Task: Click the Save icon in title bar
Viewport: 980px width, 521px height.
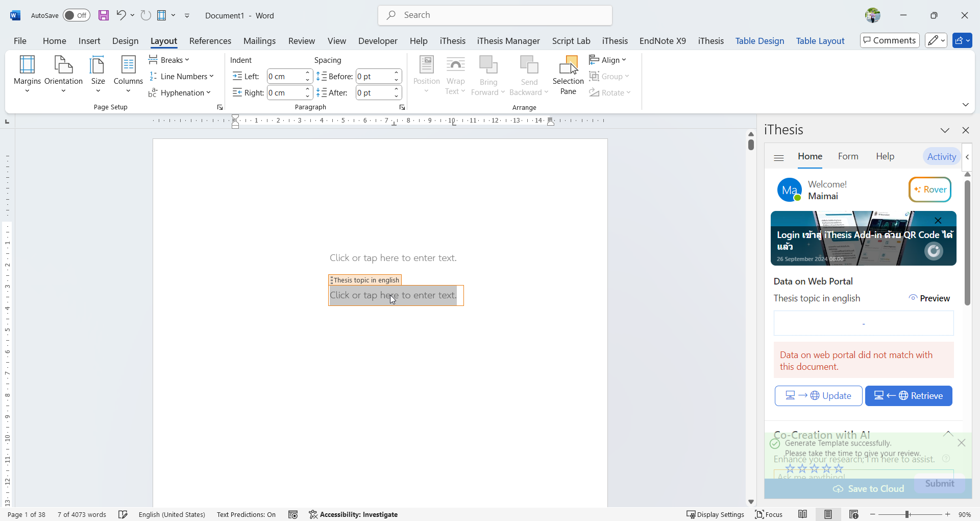Action: click(x=104, y=15)
